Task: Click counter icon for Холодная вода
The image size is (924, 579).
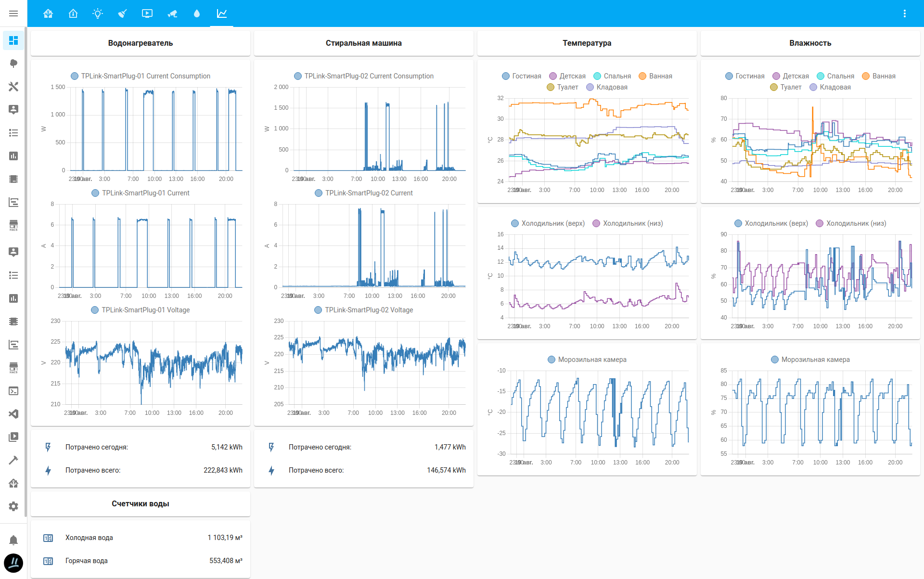Action: pyautogui.click(x=48, y=538)
